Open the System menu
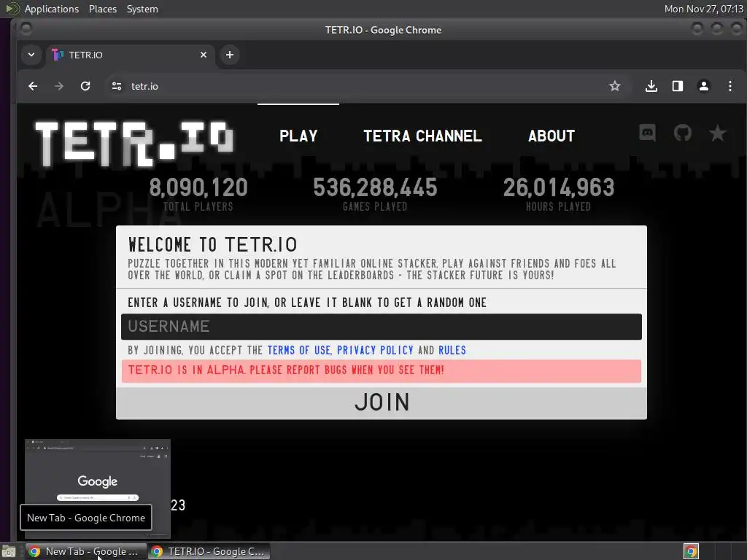747x560 pixels. pyautogui.click(x=142, y=9)
